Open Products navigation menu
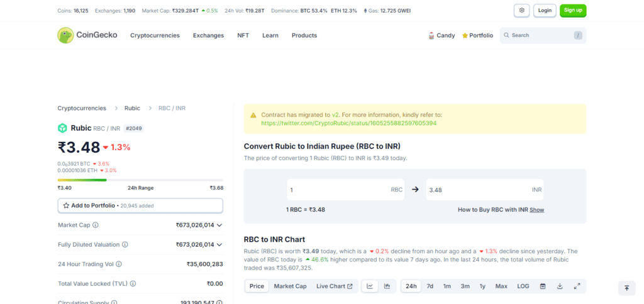The image size is (644, 304). click(304, 36)
